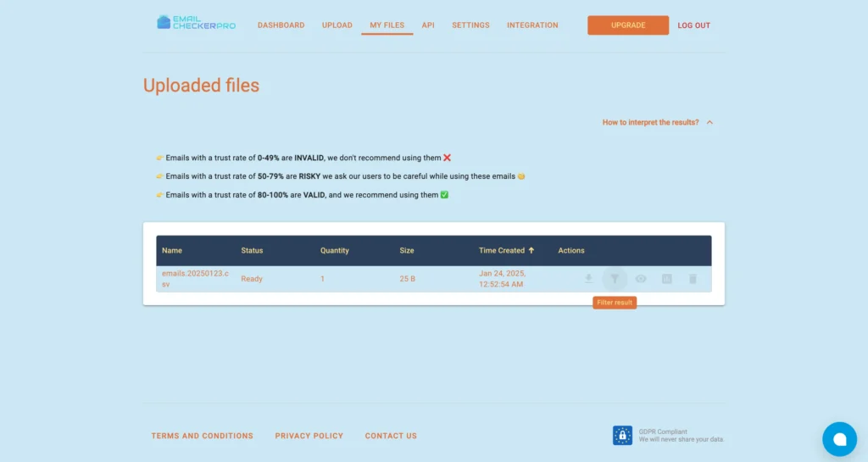Screen dimensions: 868x462
Task: Click the Status column header
Action: (x=252, y=251)
